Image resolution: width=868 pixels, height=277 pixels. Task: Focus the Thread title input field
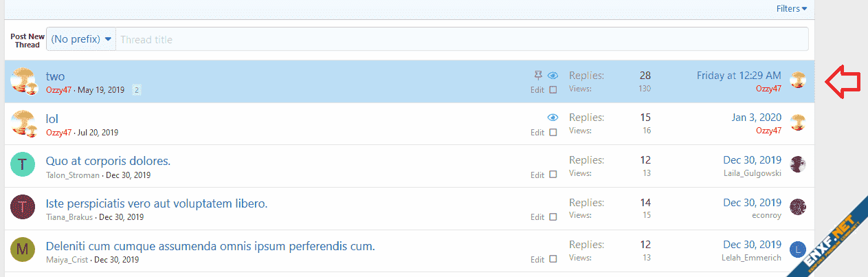pyautogui.click(x=460, y=39)
